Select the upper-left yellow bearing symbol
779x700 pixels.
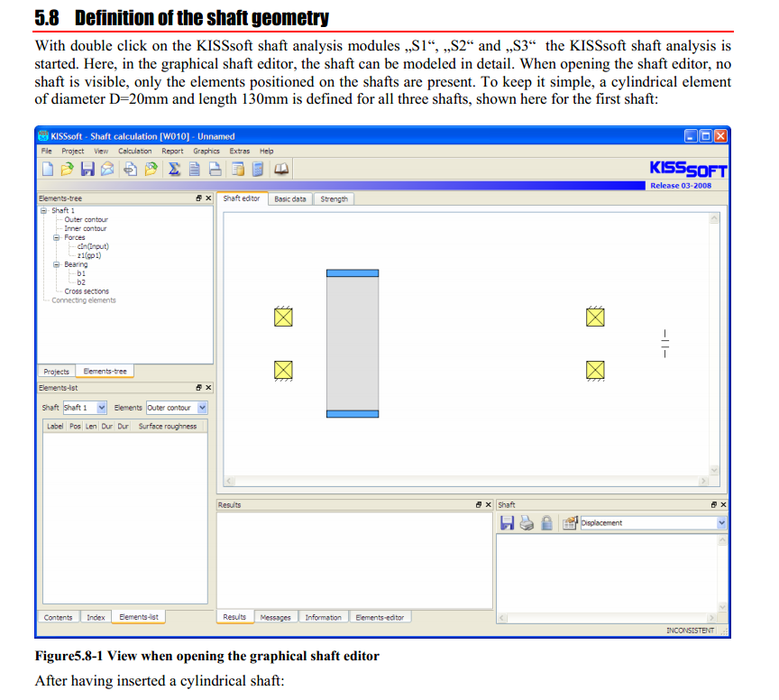pos(283,317)
